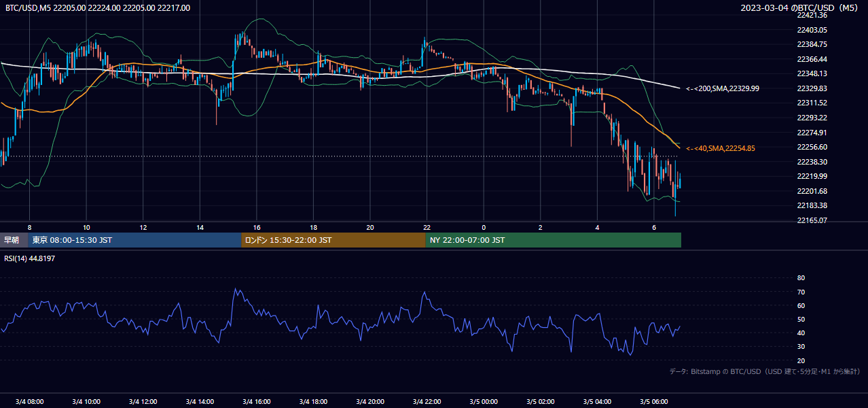The height and width of the screenshot is (408, 868).
Task: Click the price axis value 22201.68
Action: click(x=812, y=191)
